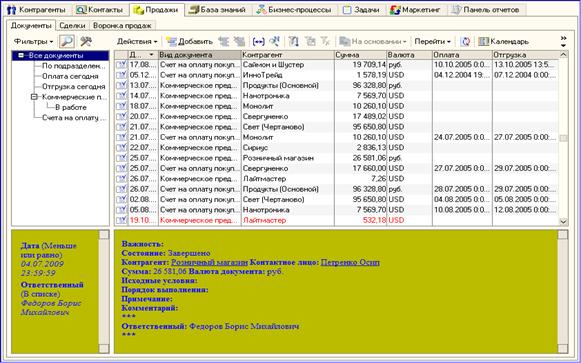The width and height of the screenshot is (581, 363).
Task: Click the refresh icon left of Календарь
Action: 466,41
